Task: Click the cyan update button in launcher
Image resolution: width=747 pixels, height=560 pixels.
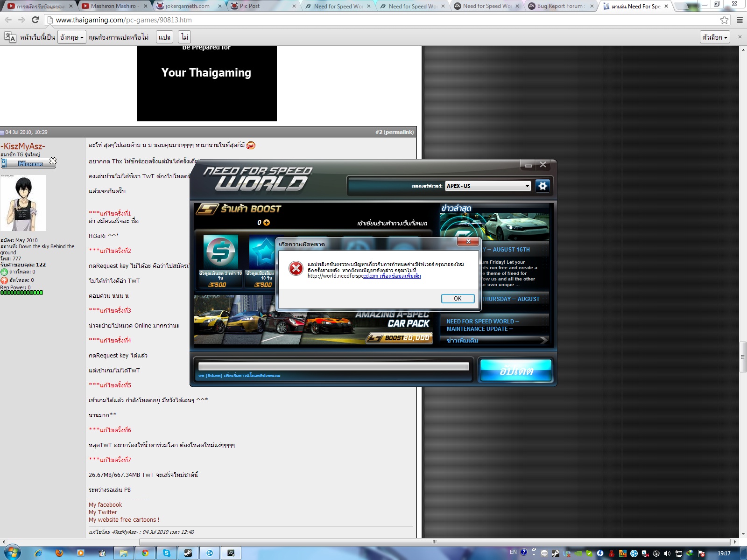Action: 516,371
